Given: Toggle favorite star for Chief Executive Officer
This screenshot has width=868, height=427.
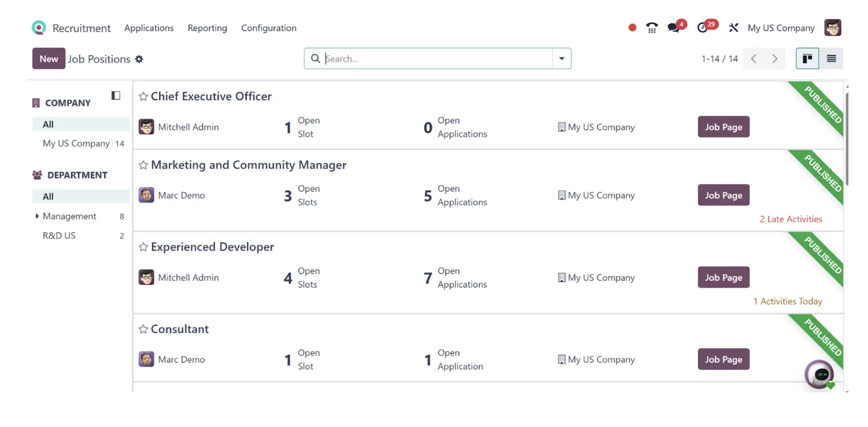Looking at the screenshot, I should coord(143,97).
